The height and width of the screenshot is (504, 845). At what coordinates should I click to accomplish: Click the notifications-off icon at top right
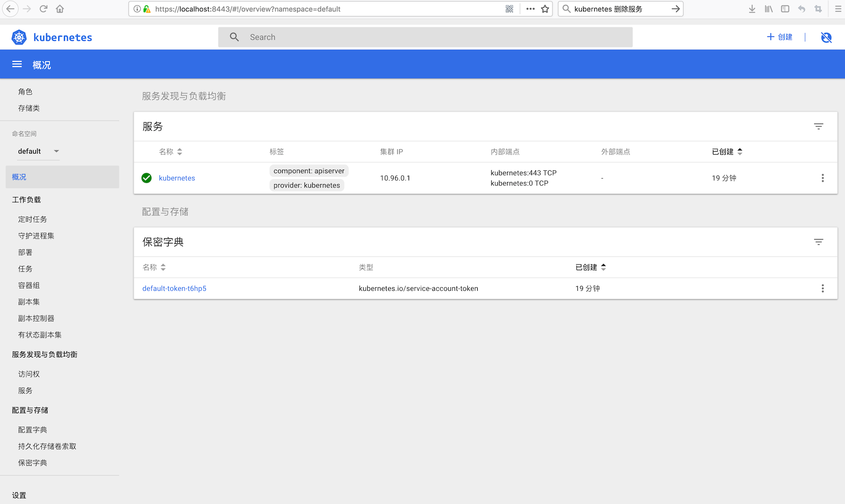pyautogui.click(x=826, y=37)
